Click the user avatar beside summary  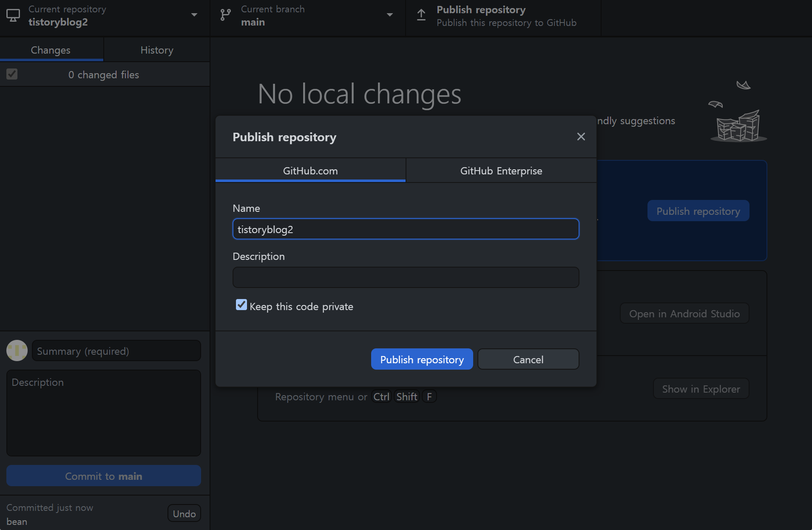pyautogui.click(x=17, y=350)
